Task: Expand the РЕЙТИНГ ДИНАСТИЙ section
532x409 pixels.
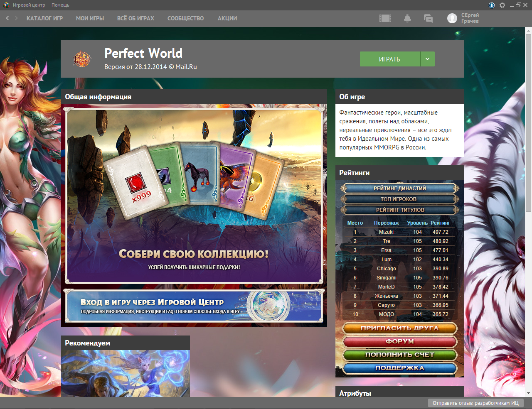Action: (x=399, y=188)
